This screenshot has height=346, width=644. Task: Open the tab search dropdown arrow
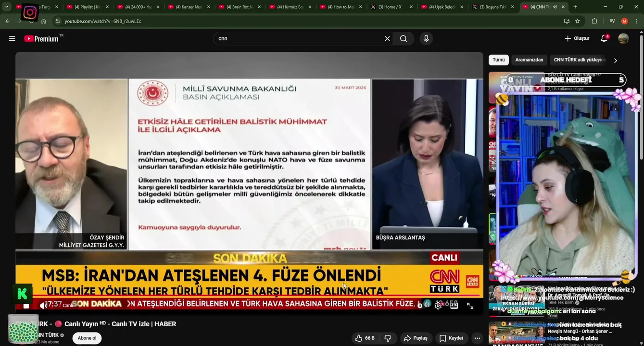tap(7, 7)
